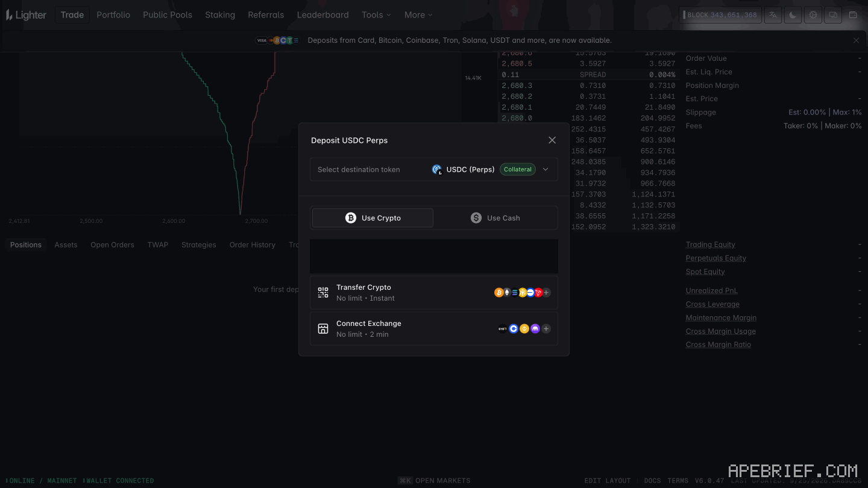Select the Use Cash option
Viewport: 868px width, 488px height.
tap(495, 218)
